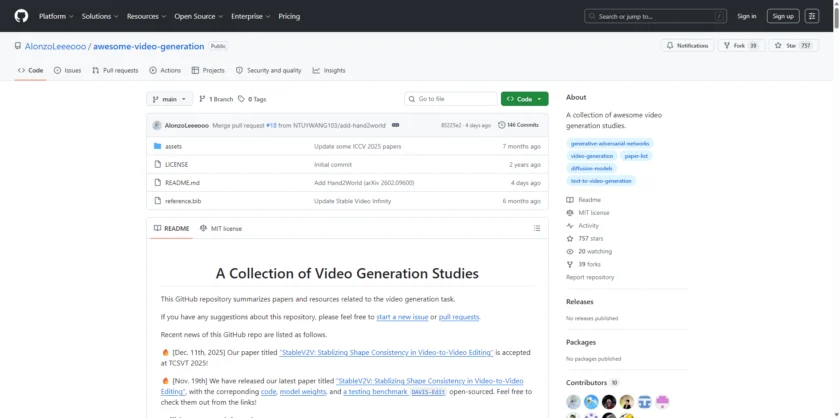Image resolution: width=840 pixels, height=418 pixels.
Task: Click the Notifications bell button
Action: point(687,46)
